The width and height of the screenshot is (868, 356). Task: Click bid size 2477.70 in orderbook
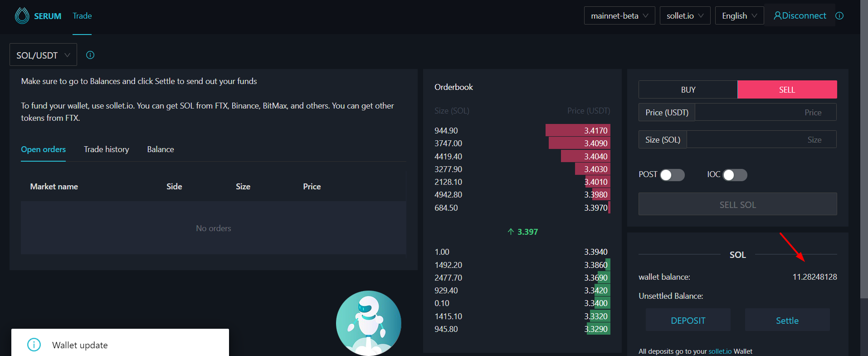point(449,277)
